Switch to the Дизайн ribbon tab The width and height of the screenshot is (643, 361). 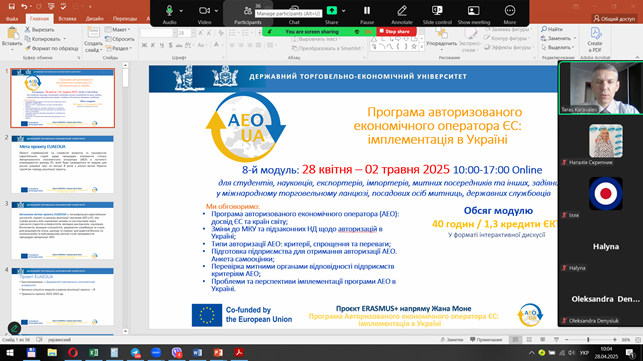coord(95,18)
